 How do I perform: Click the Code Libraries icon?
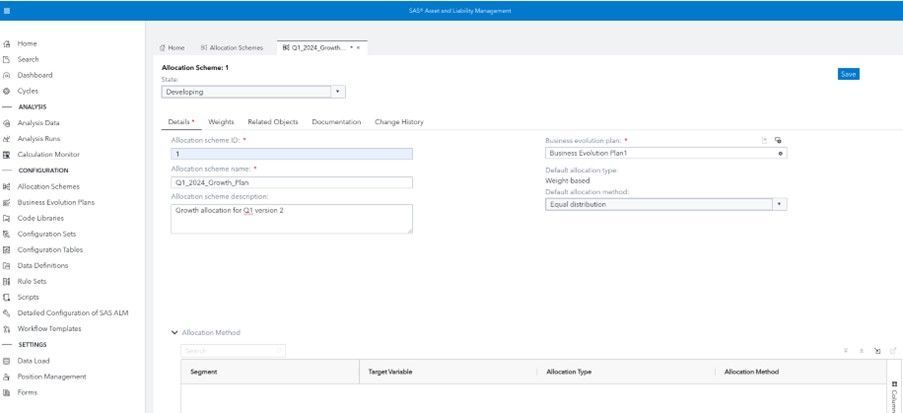7,218
